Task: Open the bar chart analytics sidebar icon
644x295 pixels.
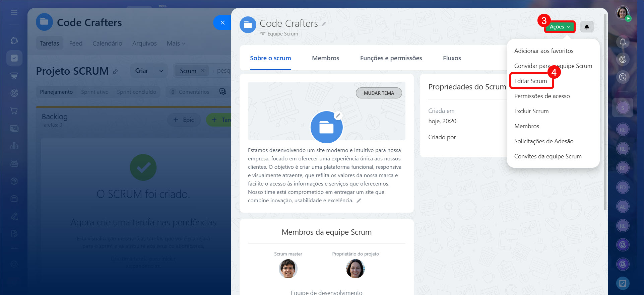Action: click(14, 146)
